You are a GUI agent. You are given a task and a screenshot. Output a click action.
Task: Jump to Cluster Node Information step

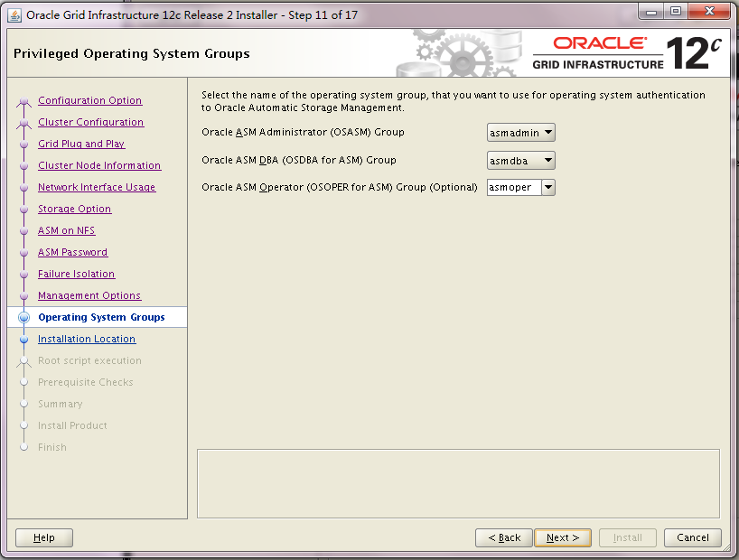99,165
